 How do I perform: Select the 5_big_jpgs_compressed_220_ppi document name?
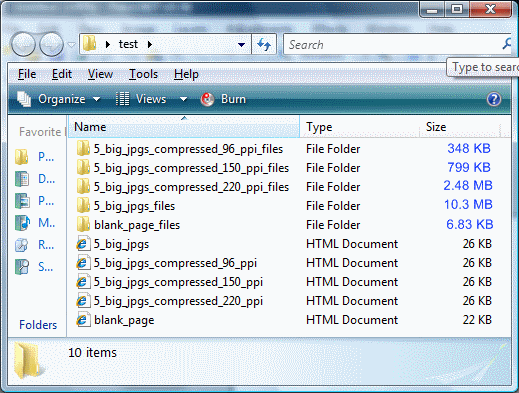point(178,301)
